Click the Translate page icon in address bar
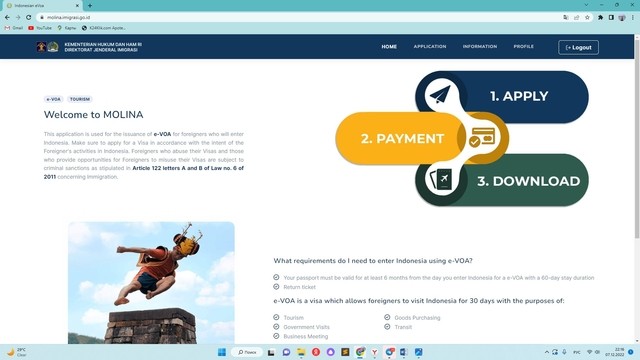The height and width of the screenshot is (360, 640). pos(566,18)
